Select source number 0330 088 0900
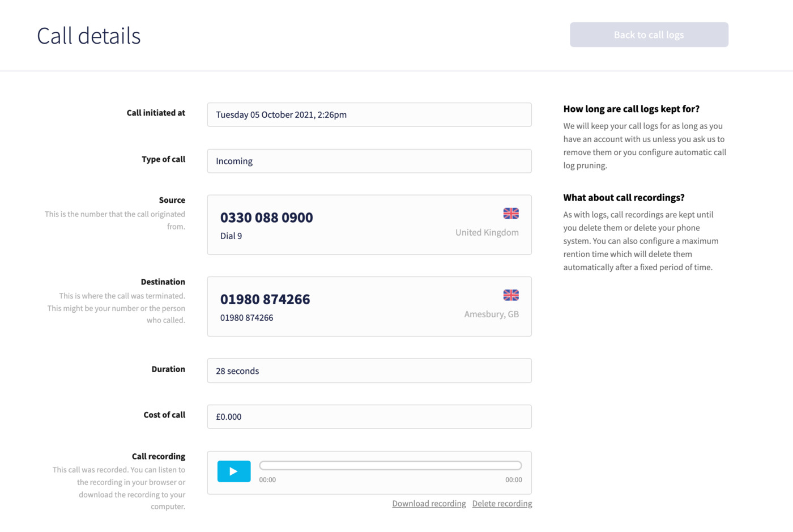Screen dimensions: 793x532 click(x=267, y=218)
